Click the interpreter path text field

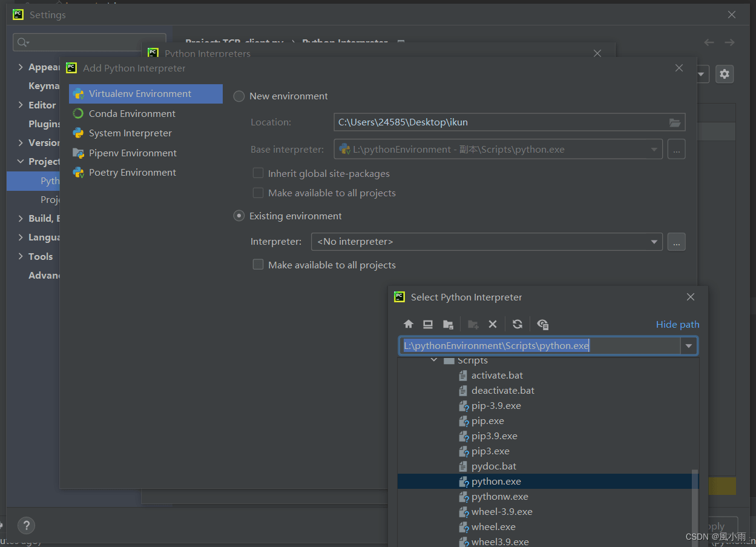point(540,346)
